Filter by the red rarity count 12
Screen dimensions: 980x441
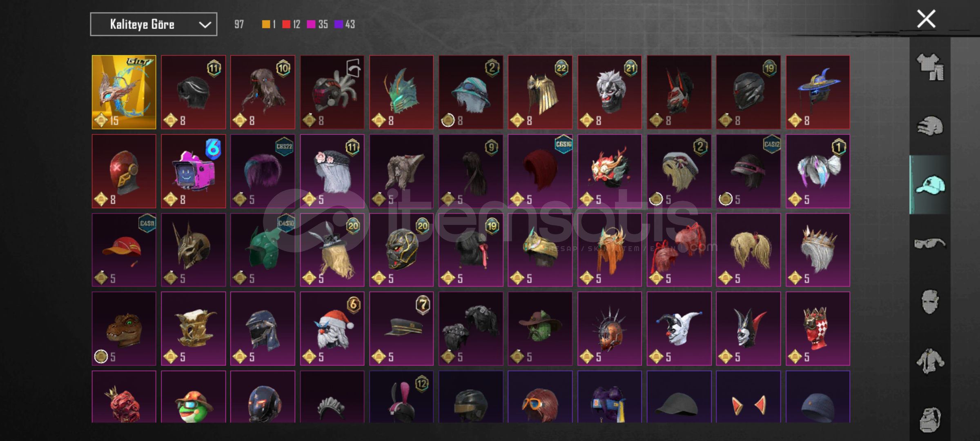291,24
